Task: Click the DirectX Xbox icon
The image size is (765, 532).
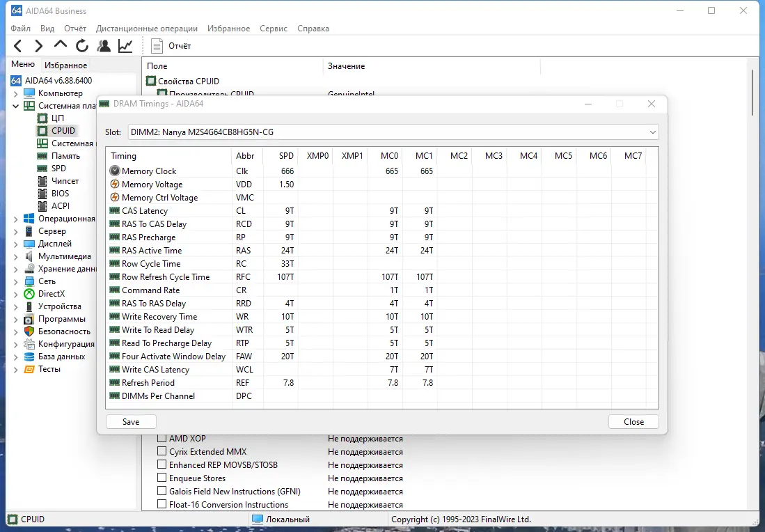Action: click(x=29, y=294)
